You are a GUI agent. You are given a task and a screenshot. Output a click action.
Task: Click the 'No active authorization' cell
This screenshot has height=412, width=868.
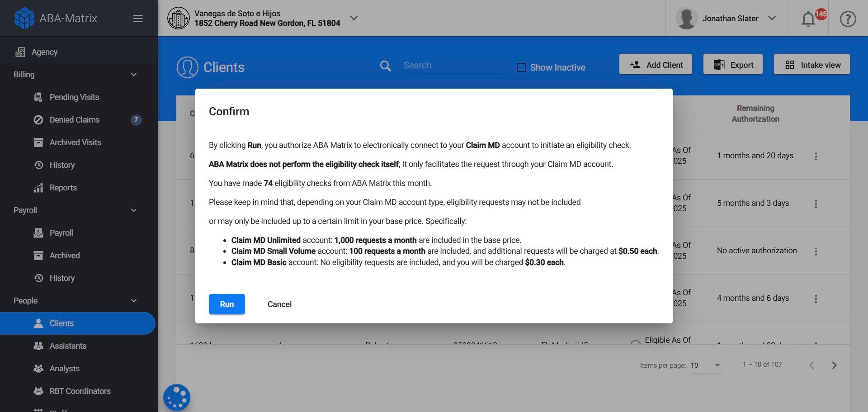click(757, 251)
